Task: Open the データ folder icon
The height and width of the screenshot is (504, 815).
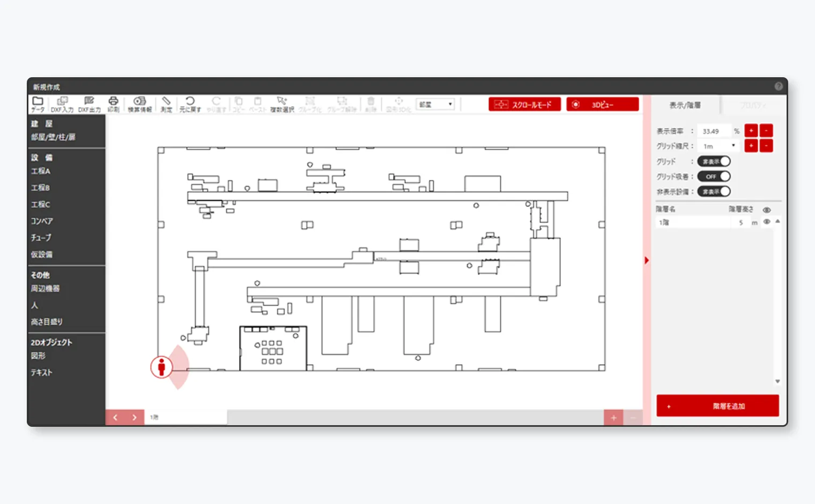Action: tap(38, 104)
